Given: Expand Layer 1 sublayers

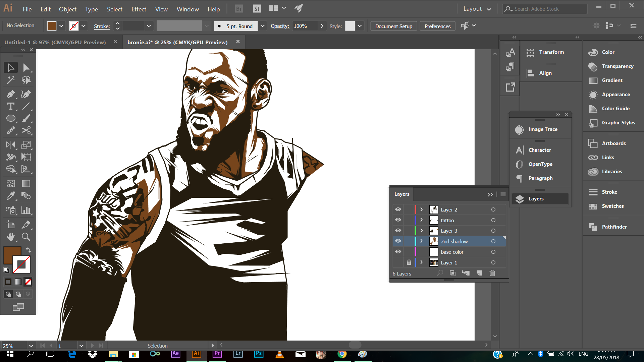Looking at the screenshot, I should tap(422, 262).
